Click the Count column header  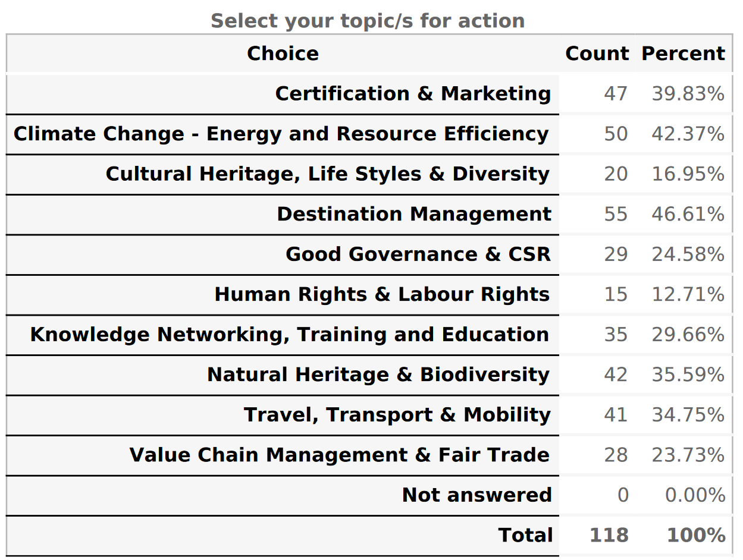click(597, 54)
